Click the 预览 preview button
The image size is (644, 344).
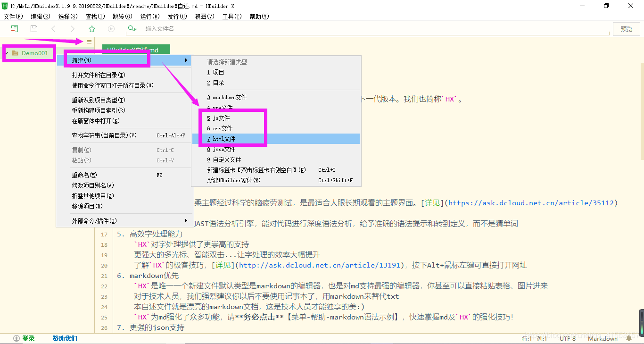(x=627, y=29)
